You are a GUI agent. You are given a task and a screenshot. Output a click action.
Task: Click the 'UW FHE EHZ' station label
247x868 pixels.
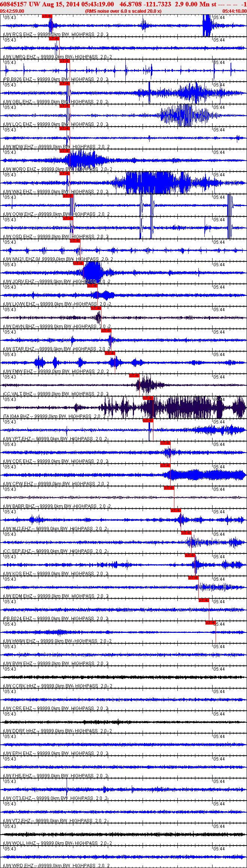click(x=18, y=776)
